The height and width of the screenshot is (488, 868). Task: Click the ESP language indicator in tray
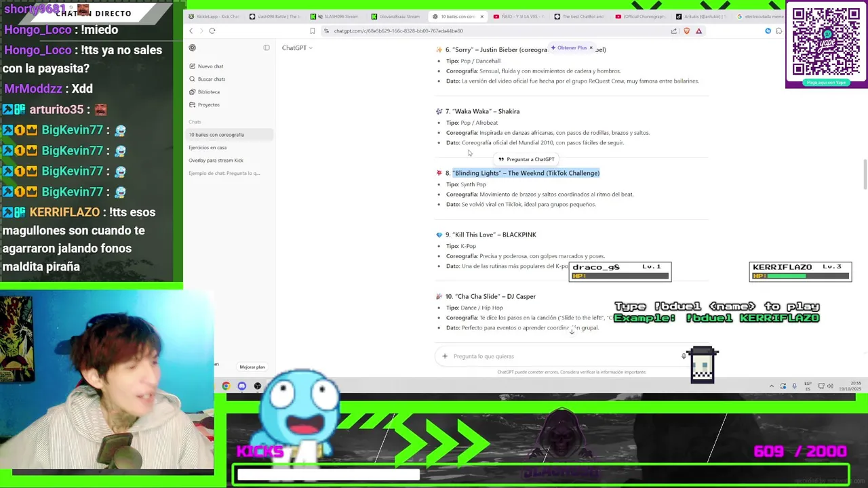point(808,386)
